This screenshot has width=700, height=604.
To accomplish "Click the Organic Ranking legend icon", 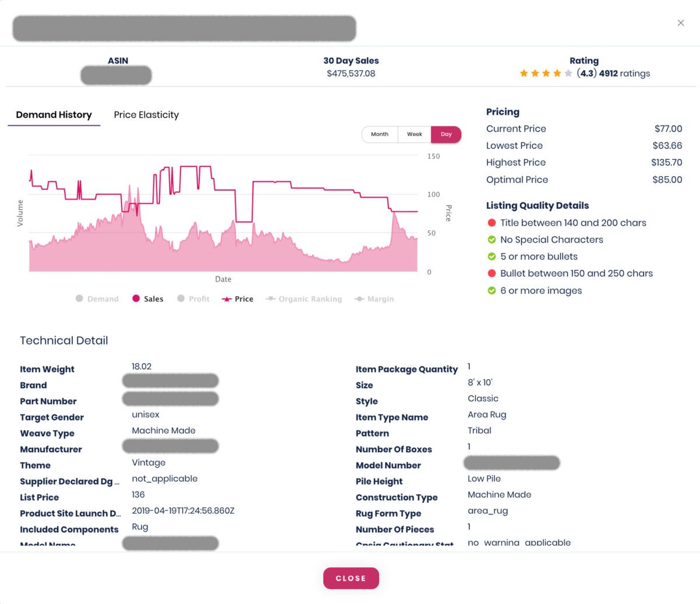I will [272, 299].
